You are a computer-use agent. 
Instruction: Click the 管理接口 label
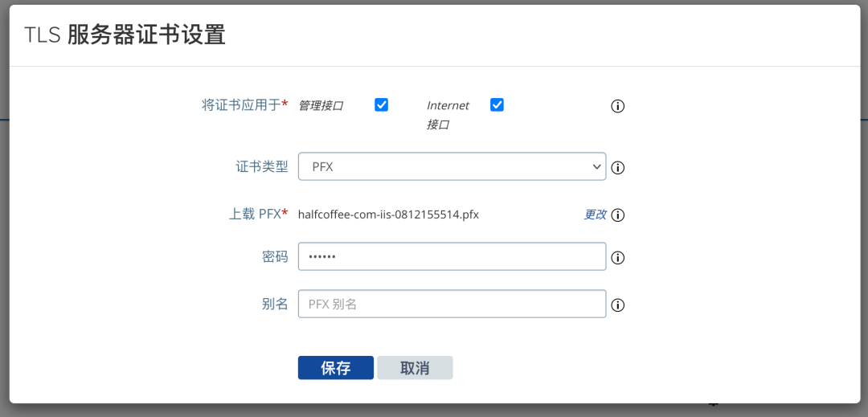point(321,105)
